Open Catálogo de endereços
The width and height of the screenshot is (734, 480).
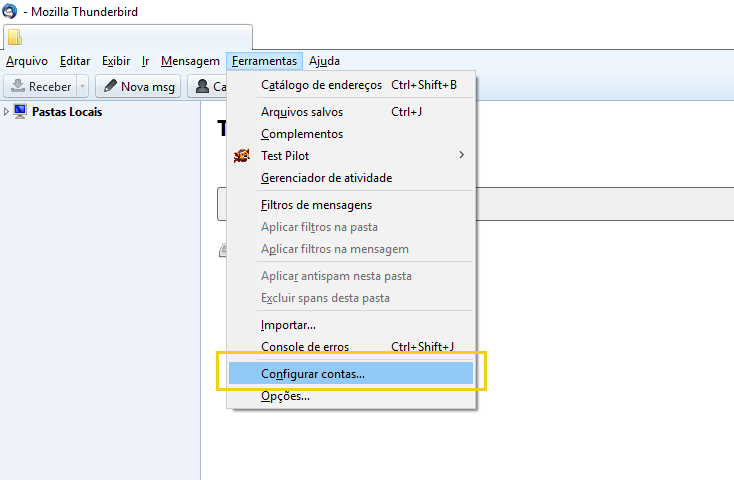[351, 85]
